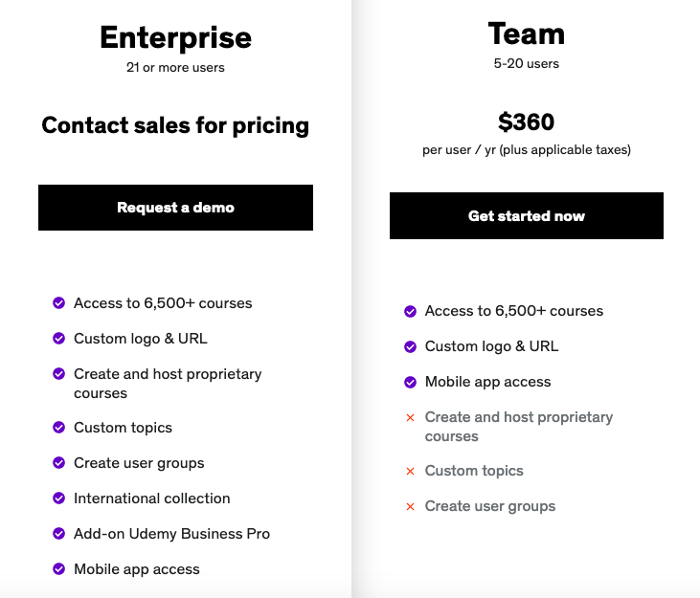The width and height of the screenshot is (700, 598).
Task: Click checkmark icon next to Enterprise Mobile app access
Action: (x=58, y=569)
